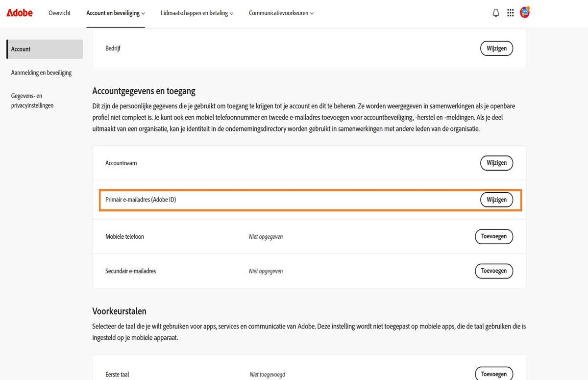Expand the Communicatievoorkeuren dropdown
This screenshot has width=588, height=380.
281,13
